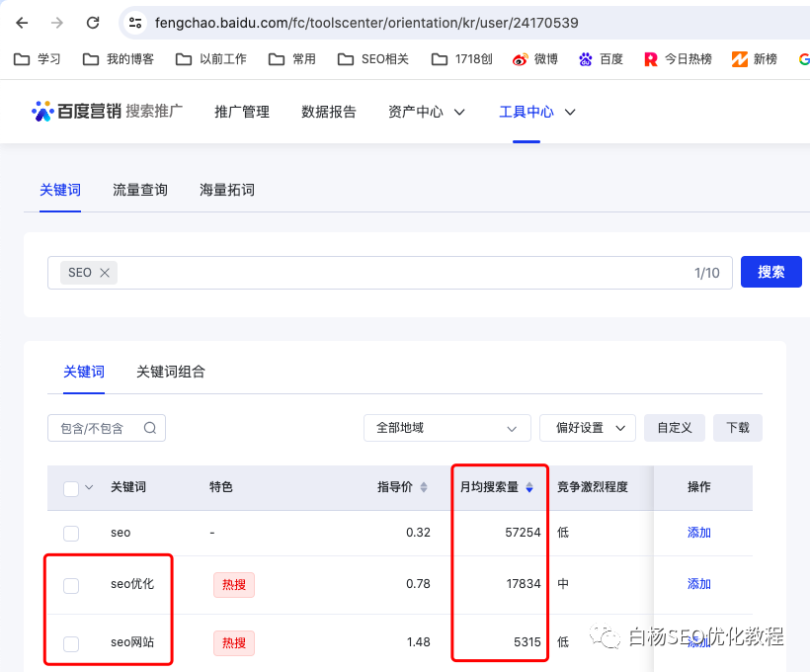Click the browser address bar URL
The height and width of the screenshot is (672, 810).
366,23
